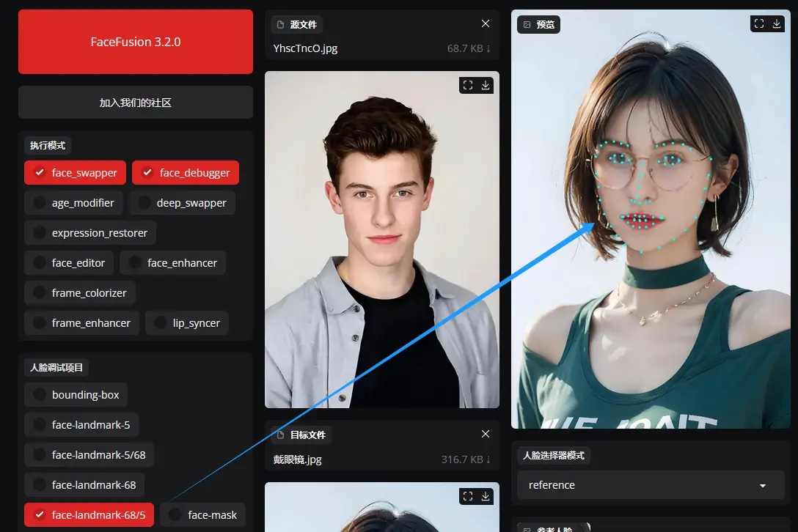This screenshot has height=532, width=798.
Task: Remove source file YhscTncO.jpg
Action: point(485,24)
